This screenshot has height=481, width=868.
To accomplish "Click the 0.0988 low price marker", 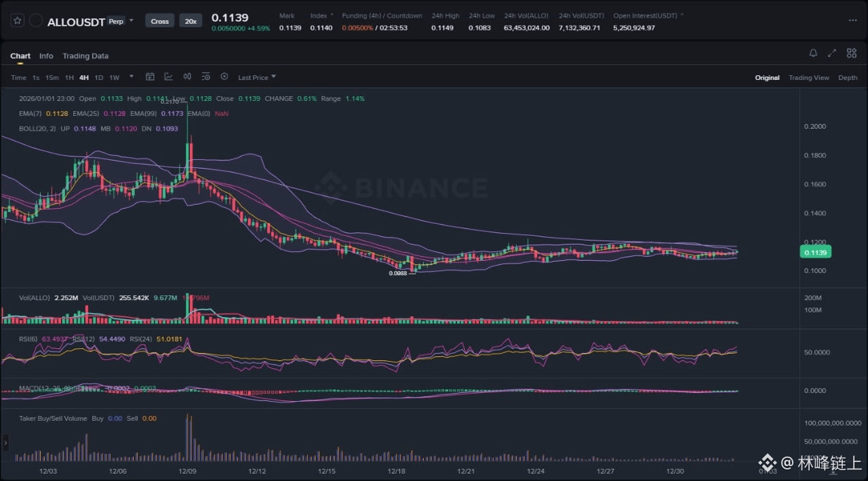I will click(397, 273).
